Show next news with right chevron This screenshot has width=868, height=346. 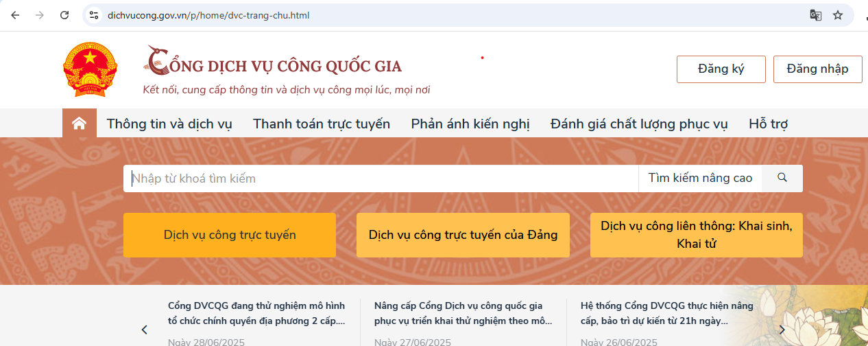pos(782,330)
